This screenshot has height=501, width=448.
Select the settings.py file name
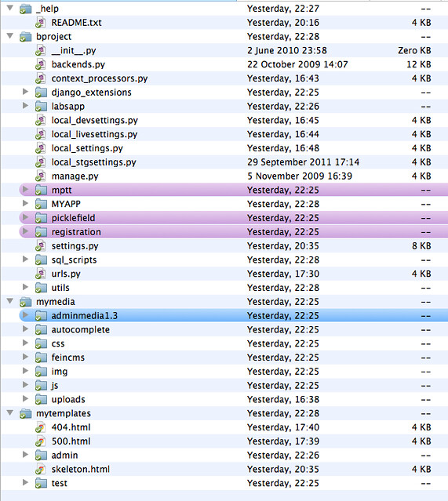[x=75, y=245]
